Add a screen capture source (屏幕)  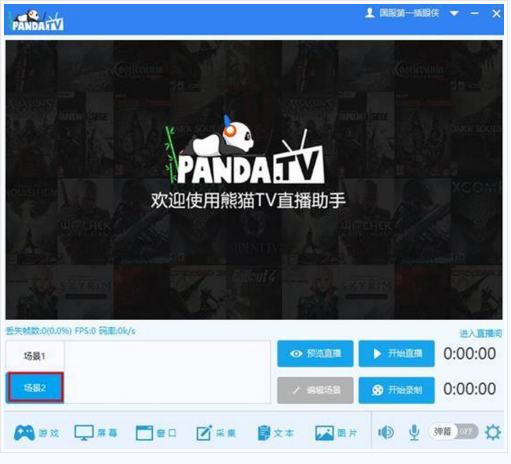click(96, 433)
